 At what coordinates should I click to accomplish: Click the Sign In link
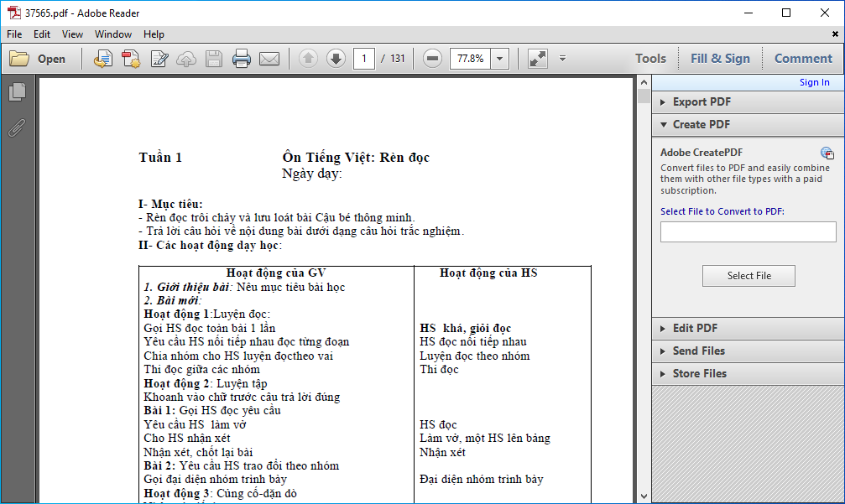point(814,82)
